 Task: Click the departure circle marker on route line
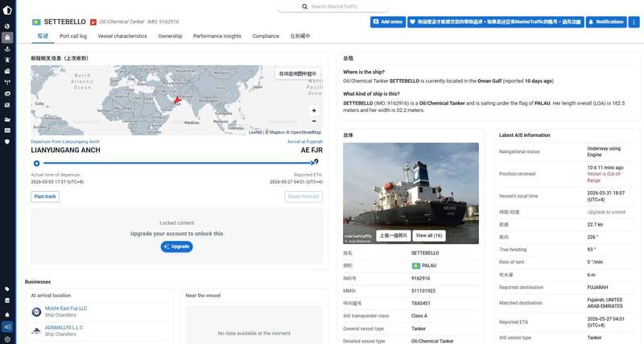coord(36,164)
